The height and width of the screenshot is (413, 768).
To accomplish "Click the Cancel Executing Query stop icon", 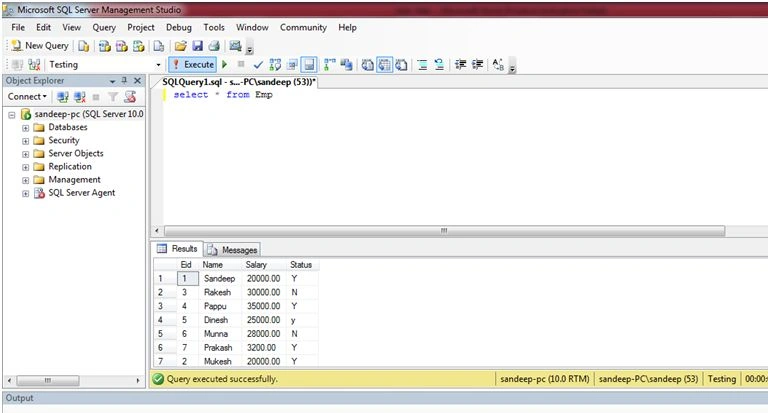I will [241, 64].
